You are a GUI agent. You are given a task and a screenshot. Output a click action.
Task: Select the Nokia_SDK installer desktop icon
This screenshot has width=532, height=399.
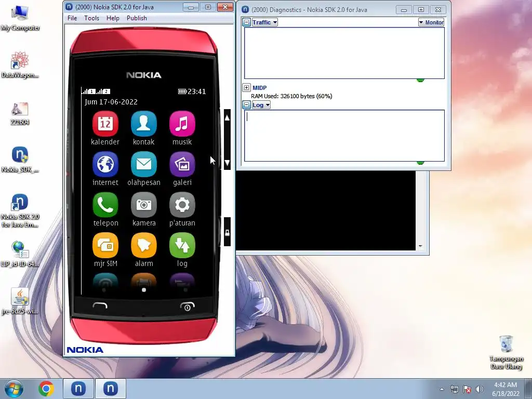click(20, 159)
